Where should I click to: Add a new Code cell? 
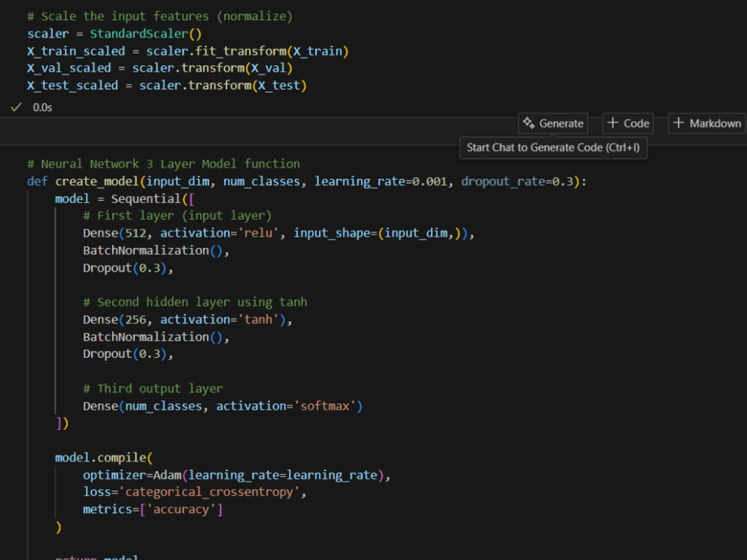click(628, 123)
